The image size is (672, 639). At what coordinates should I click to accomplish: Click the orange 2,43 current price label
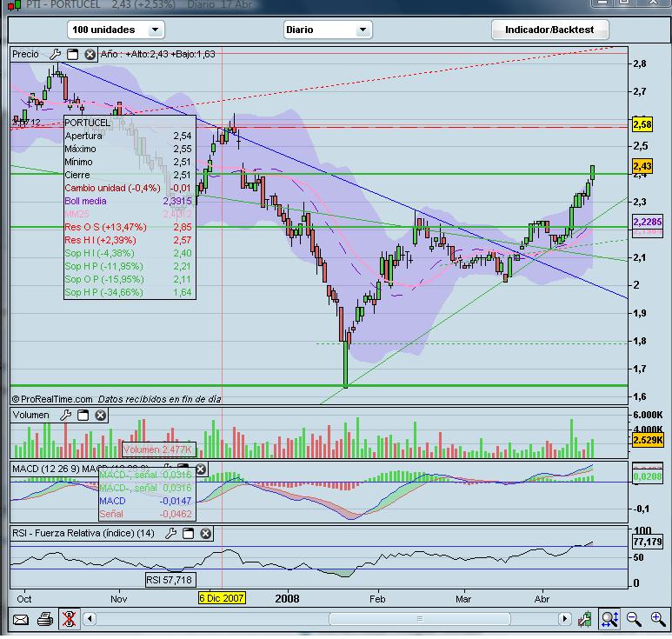pos(642,166)
